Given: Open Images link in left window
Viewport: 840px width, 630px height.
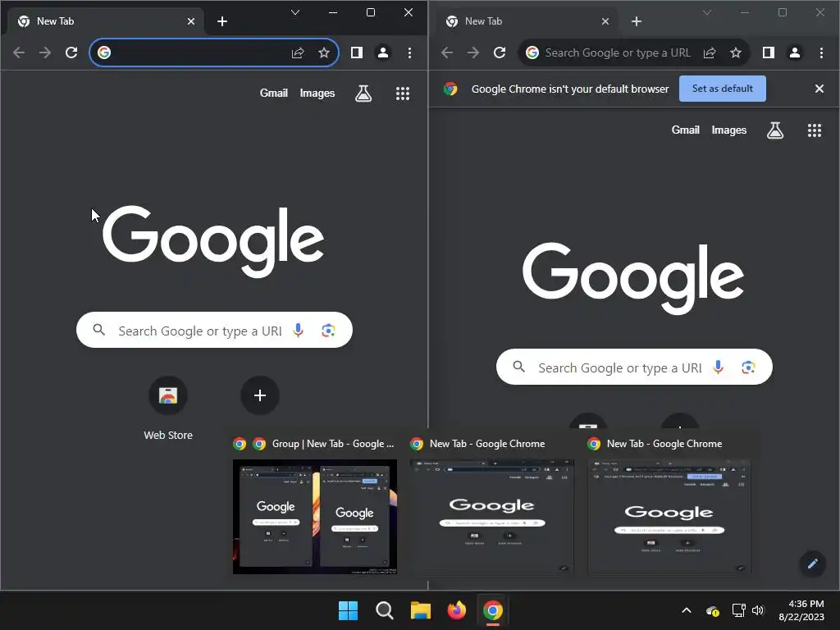Looking at the screenshot, I should point(317,94).
